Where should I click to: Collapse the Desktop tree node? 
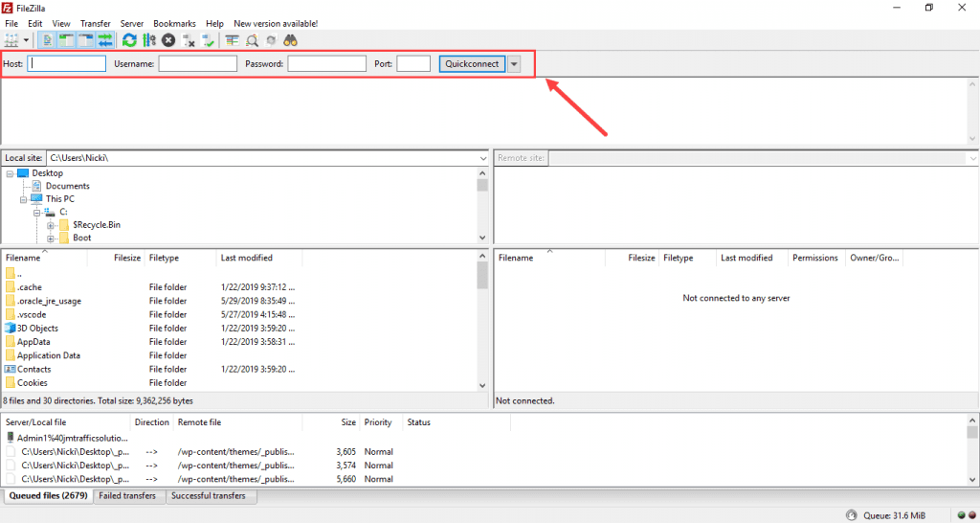click(11, 173)
